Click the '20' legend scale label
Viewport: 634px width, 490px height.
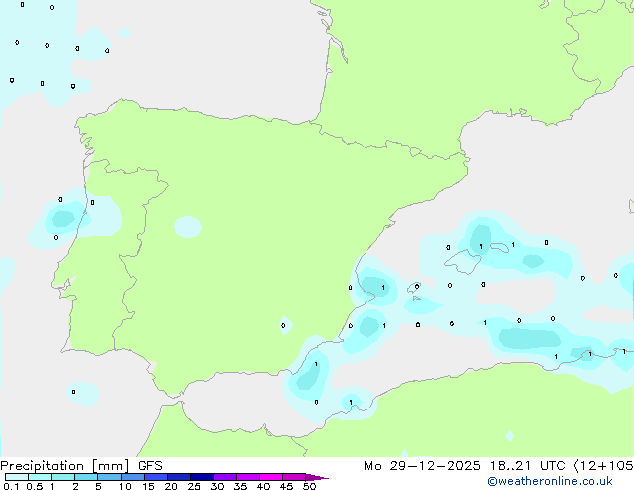171,486
